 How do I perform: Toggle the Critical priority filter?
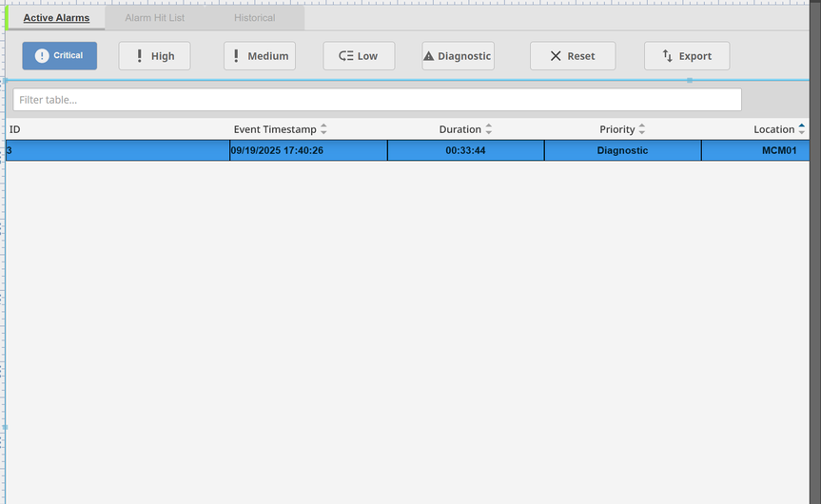point(59,56)
